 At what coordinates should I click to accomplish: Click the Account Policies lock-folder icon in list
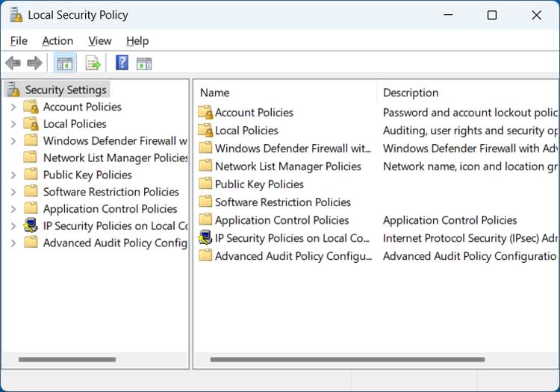(x=205, y=112)
